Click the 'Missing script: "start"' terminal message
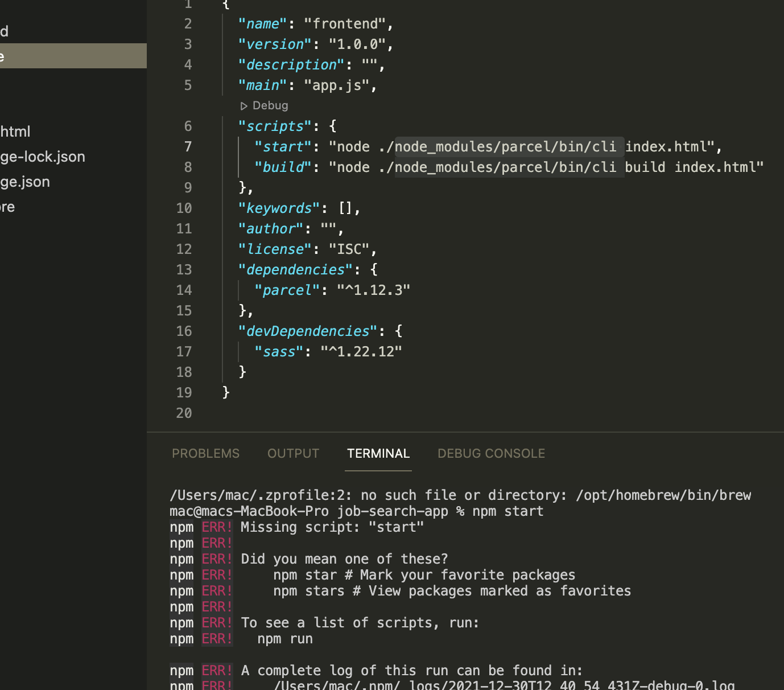 332,527
